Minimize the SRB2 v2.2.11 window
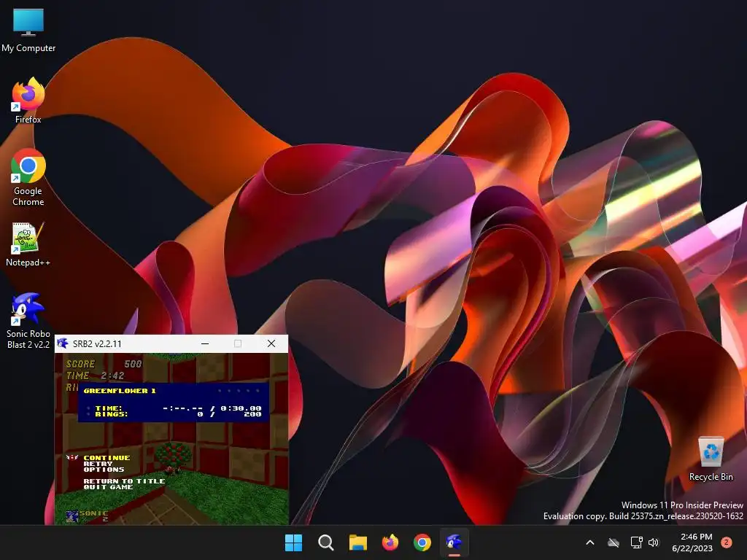 205,343
